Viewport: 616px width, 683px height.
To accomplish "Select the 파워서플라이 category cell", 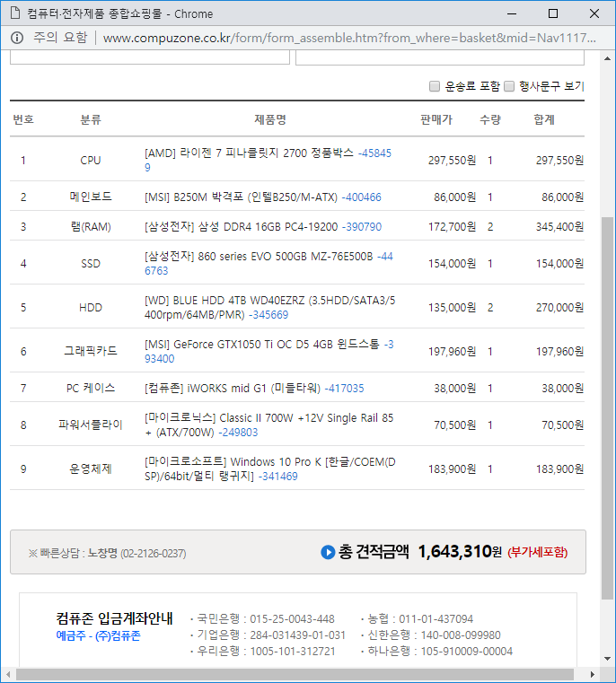I will [x=91, y=425].
